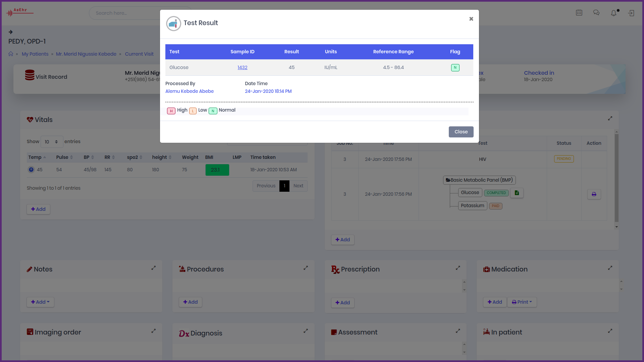Click the print icon in Action column

tap(594, 194)
